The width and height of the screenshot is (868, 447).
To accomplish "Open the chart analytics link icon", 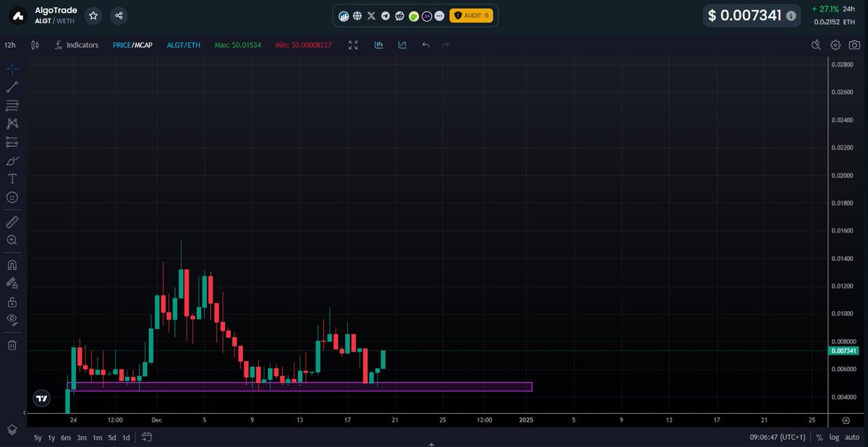I will coord(344,15).
